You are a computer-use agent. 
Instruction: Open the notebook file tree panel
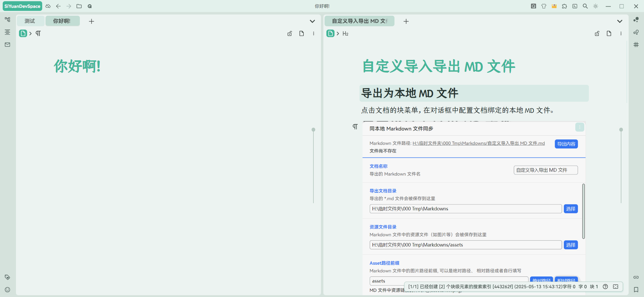pyautogui.click(x=8, y=19)
